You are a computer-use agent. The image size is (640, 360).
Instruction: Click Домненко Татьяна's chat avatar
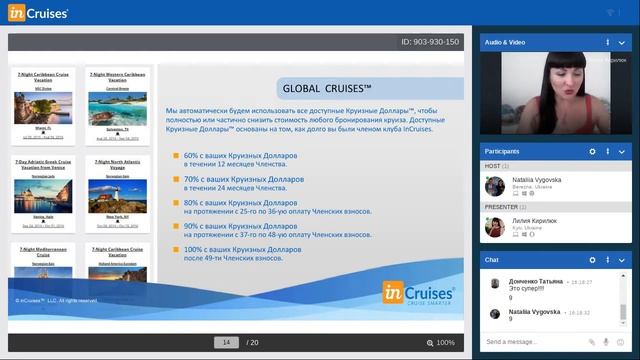(x=495, y=284)
